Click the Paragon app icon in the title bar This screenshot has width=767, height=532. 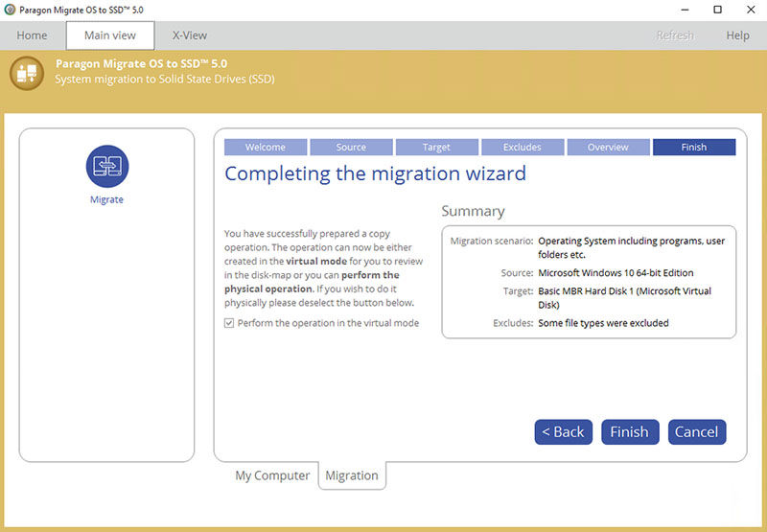[x=10, y=10]
